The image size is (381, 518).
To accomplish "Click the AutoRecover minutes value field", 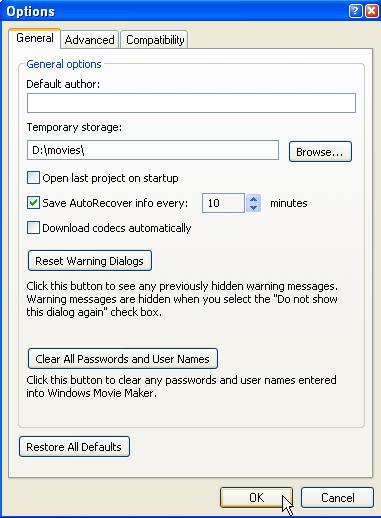I will tap(223, 203).
